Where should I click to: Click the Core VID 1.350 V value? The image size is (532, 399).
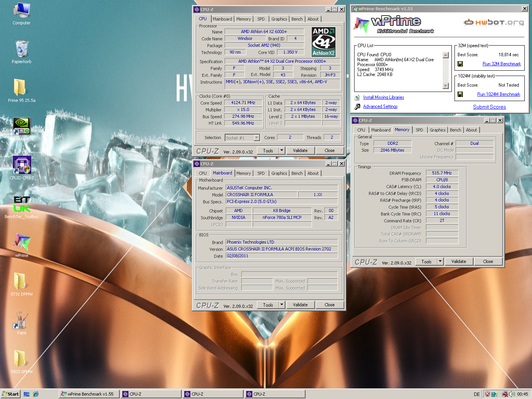pos(290,52)
